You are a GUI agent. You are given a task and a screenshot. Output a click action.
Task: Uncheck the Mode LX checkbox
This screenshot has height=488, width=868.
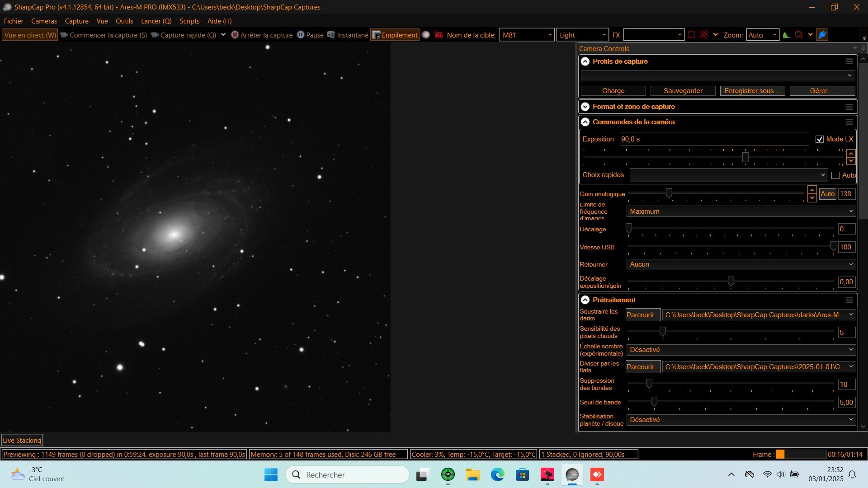819,139
